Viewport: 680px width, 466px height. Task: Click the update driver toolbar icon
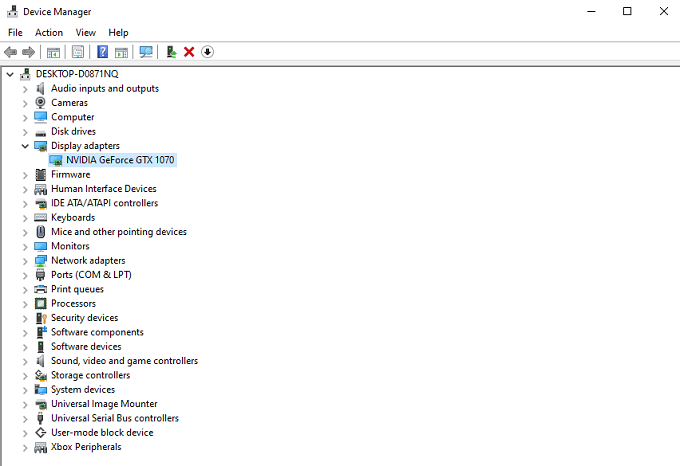(171, 52)
